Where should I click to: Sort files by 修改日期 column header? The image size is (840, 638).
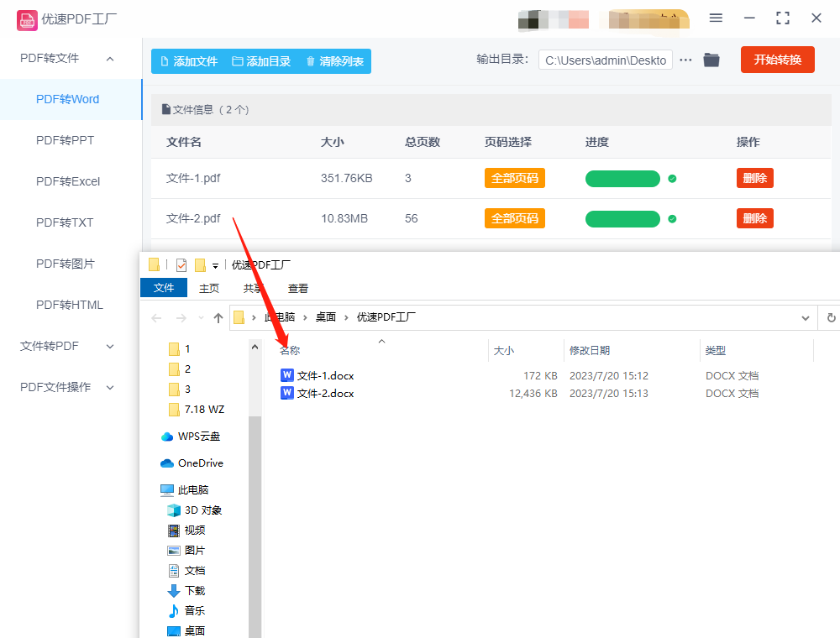(x=590, y=351)
